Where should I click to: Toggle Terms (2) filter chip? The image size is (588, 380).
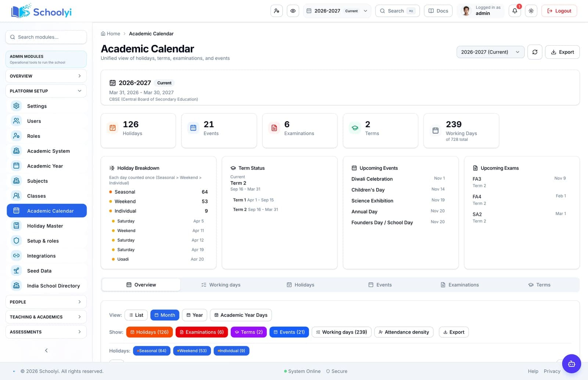point(249,332)
